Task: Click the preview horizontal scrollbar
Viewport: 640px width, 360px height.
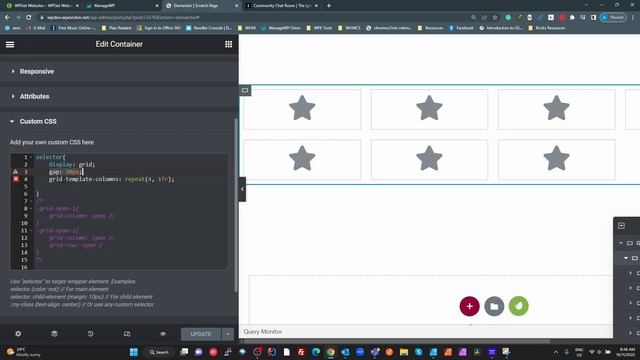Action: click(x=396, y=341)
